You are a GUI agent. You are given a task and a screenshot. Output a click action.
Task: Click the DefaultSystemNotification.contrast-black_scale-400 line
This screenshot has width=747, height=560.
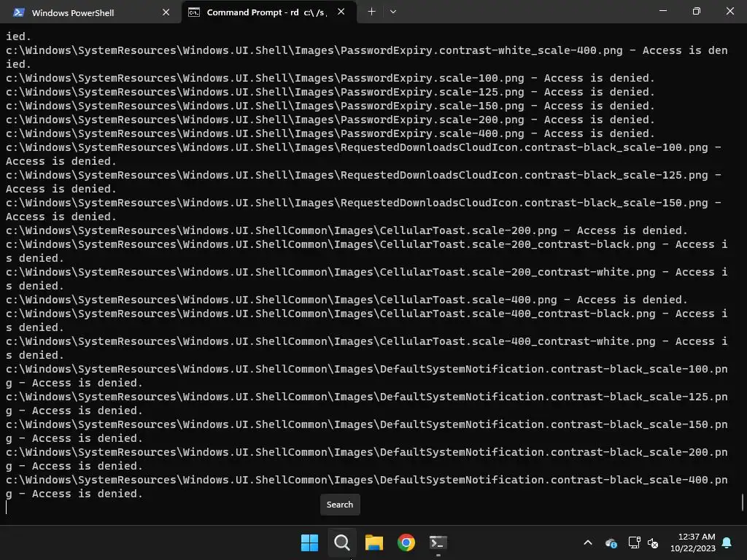point(367,486)
